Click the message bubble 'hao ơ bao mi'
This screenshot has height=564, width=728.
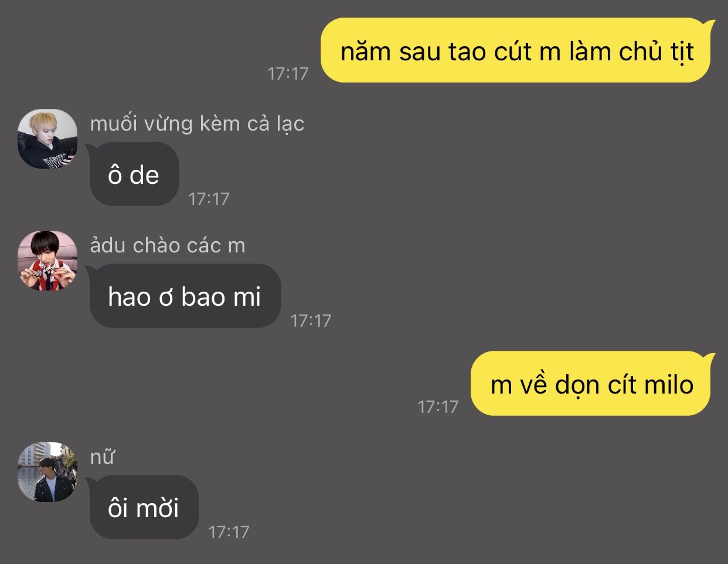point(184,296)
